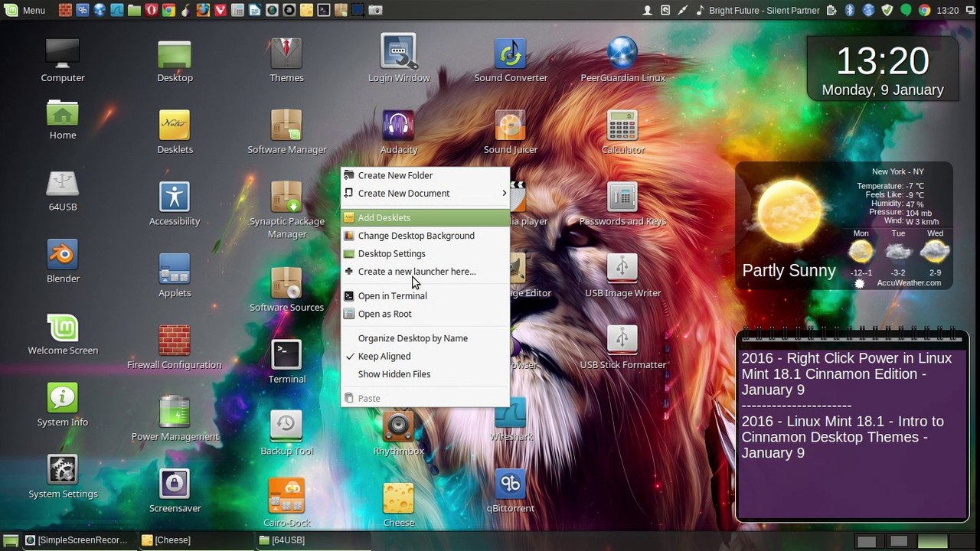
Task: Click Bluetooth icon in system tray
Action: click(849, 11)
